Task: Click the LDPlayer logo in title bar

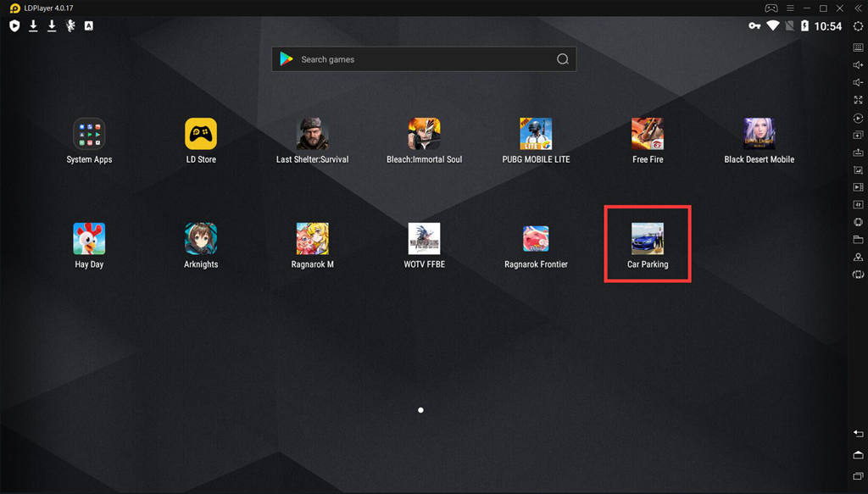Action: (15, 8)
